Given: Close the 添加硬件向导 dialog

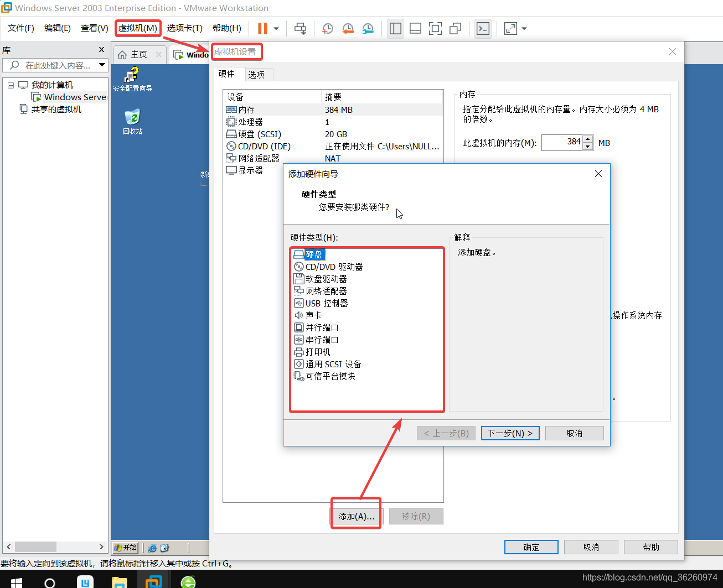Looking at the screenshot, I should (x=598, y=174).
